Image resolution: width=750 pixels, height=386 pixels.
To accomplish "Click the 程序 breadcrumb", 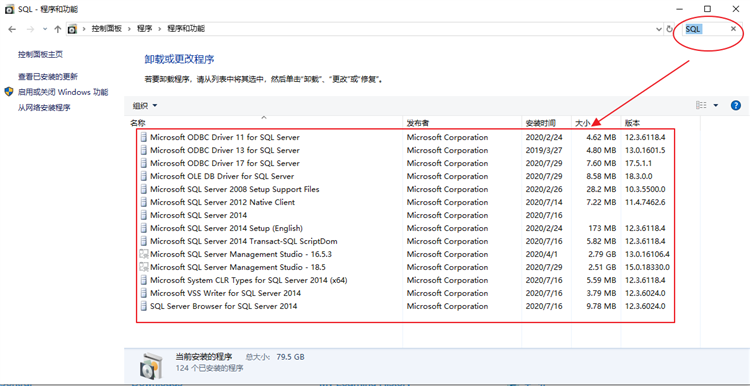I will [144, 29].
